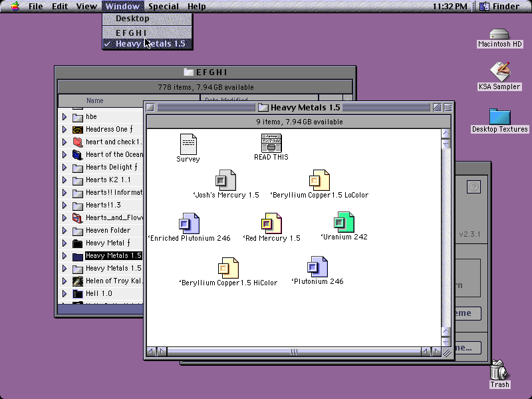Click the heart and check1 row icon
This screenshot has width=532, height=399.
[x=78, y=142]
